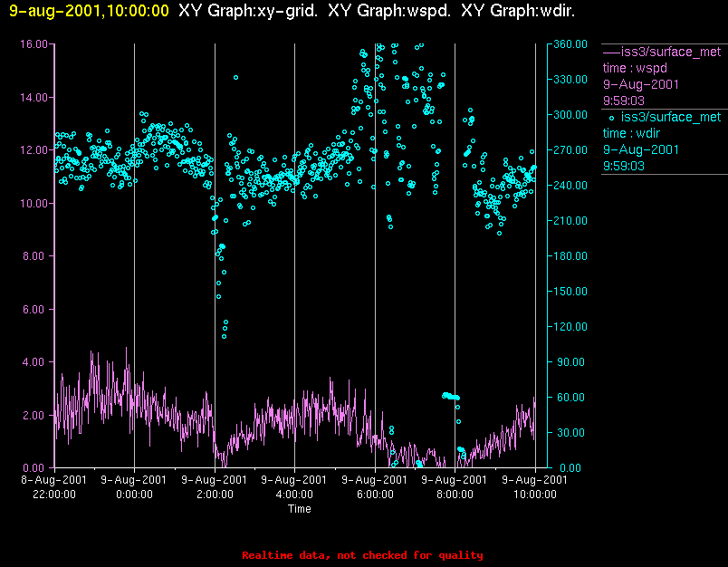
Task: Click right axis label 90.00
Action: point(570,362)
